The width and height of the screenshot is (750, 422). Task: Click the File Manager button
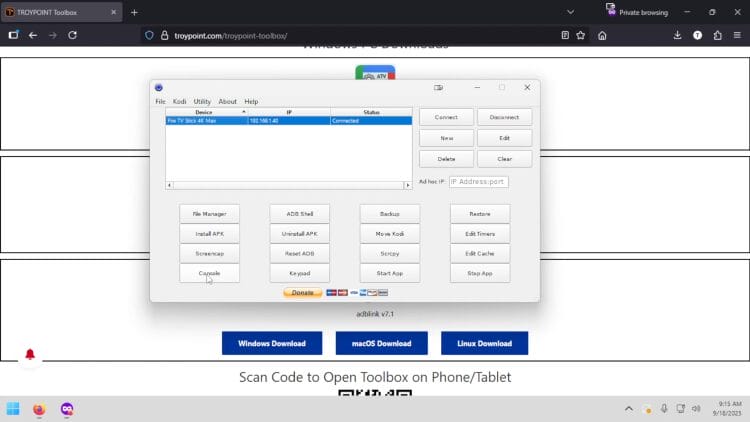pos(209,214)
